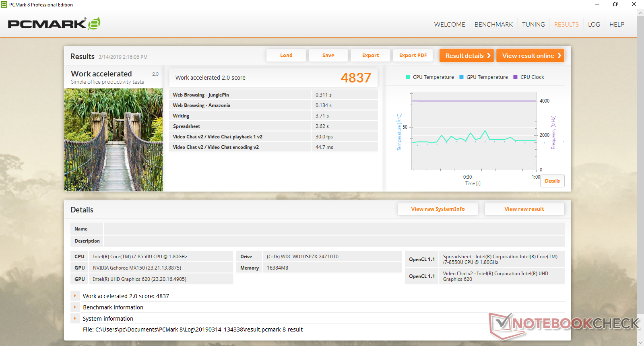
Task: Expand Work accelerated 2.0 score: 4837 section
Action: [75, 296]
